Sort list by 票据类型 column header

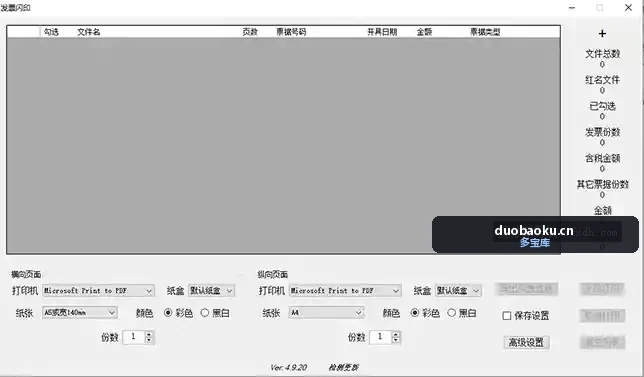[485, 32]
